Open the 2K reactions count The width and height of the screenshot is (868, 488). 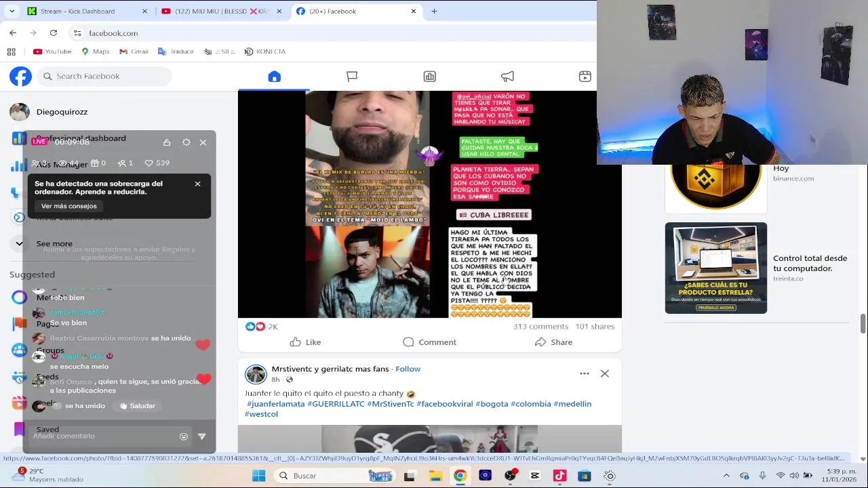(x=273, y=327)
